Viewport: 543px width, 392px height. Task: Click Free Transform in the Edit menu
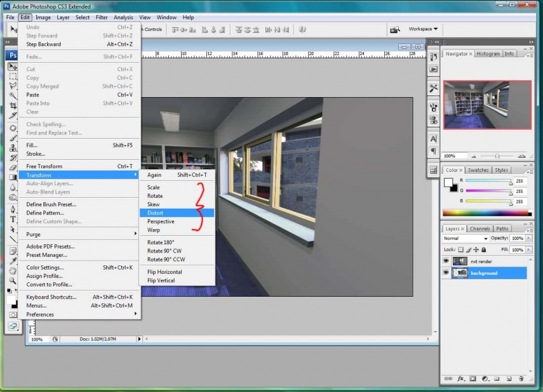(44, 166)
